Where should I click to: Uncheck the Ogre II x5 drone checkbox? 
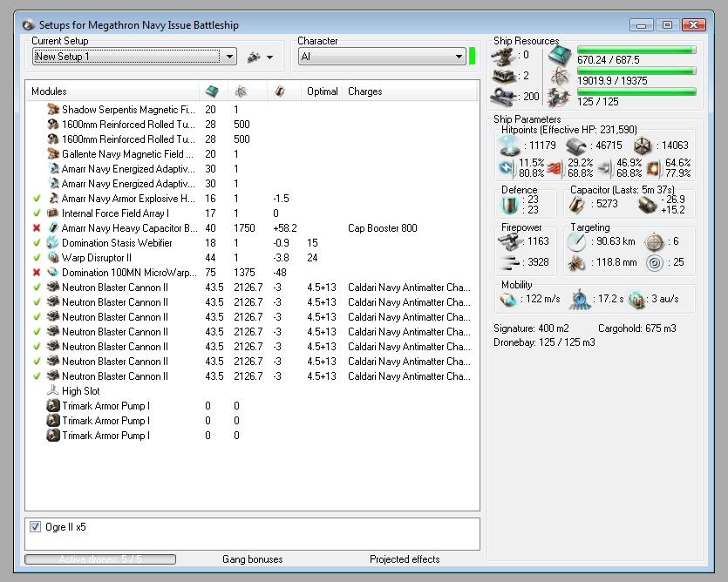tap(36, 527)
